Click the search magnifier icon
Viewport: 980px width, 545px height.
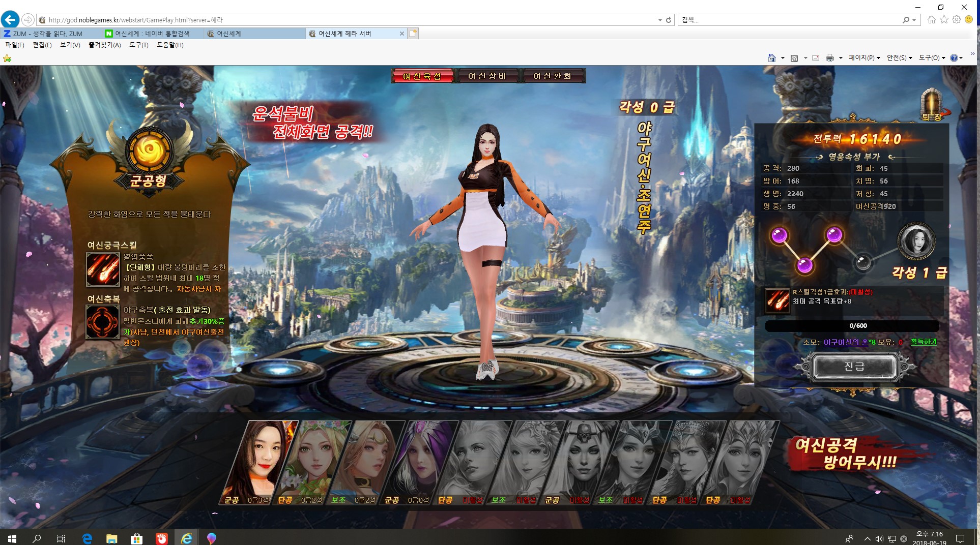tap(906, 20)
